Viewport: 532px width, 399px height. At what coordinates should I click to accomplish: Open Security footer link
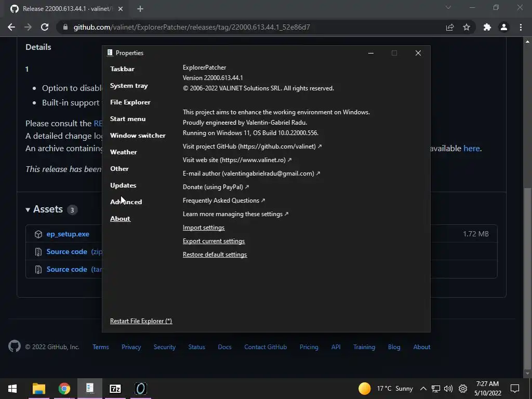165,347
